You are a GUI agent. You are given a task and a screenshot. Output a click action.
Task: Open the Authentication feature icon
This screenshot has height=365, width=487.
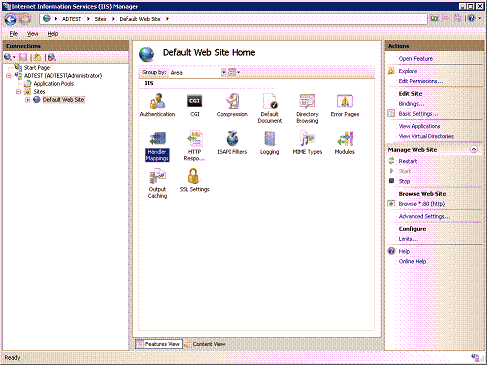(157, 105)
